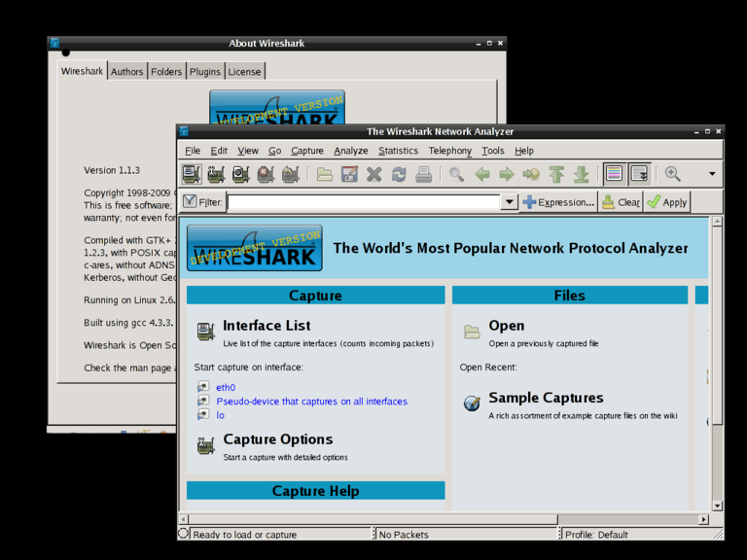Find a packet using magnifier toolbar icon

pos(456,174)
